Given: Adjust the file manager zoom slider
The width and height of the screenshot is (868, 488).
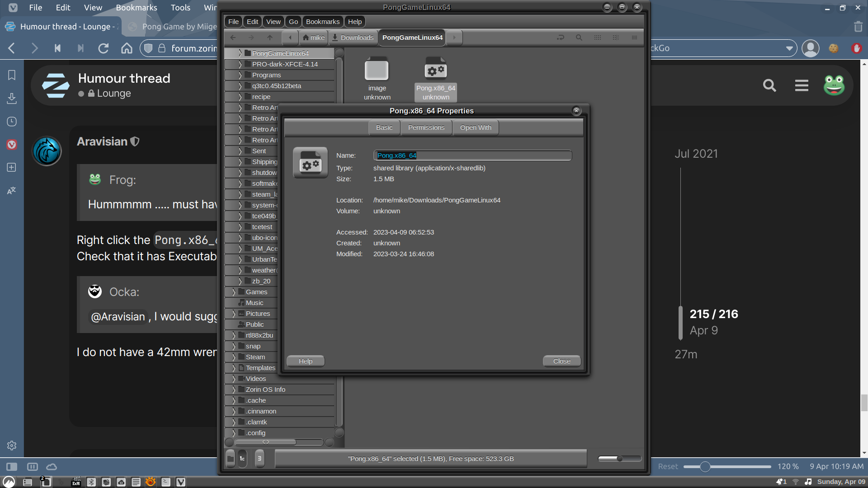Looking at the screenshot, I should tap(619, 459).
